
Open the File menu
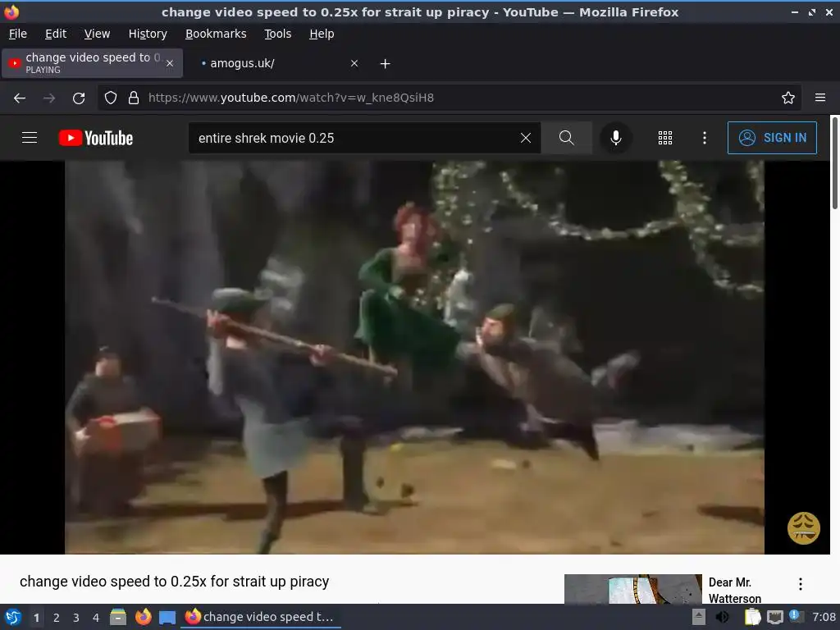18,34
